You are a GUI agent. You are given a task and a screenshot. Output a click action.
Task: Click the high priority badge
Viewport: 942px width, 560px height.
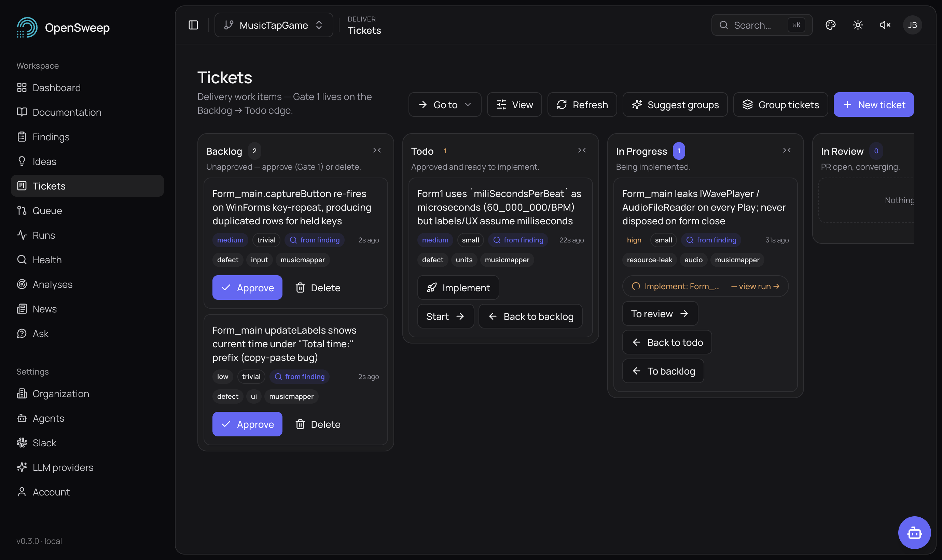[x=634, y=240]
